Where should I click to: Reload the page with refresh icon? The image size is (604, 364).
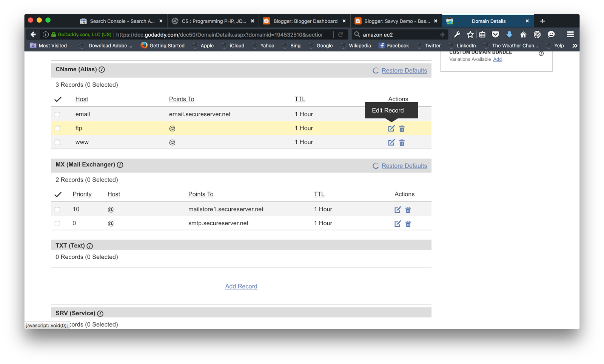coord(341,34)
